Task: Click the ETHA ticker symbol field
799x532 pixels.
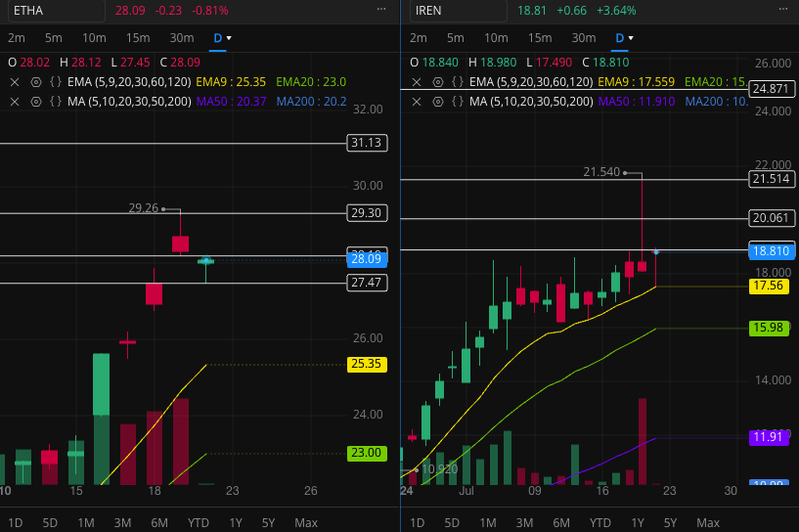Action: pos(57,11)
